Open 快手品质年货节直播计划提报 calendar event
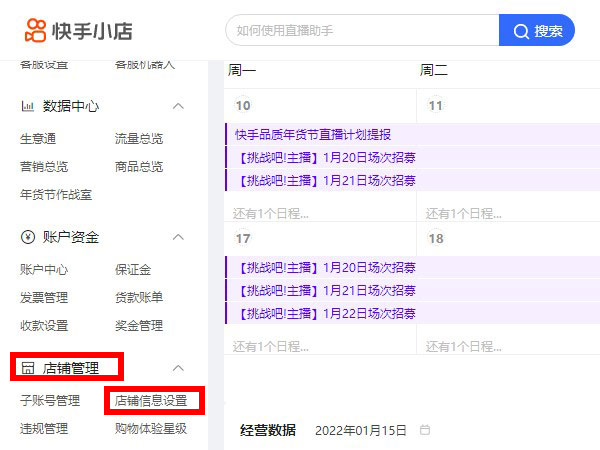The height and width of the screenshot is (450, 600). click(x=313, y=134)
